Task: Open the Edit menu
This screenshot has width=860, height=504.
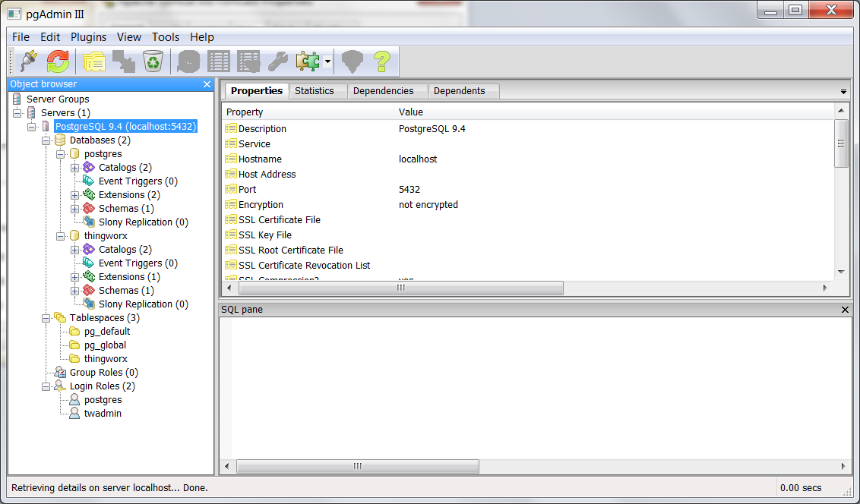Action: (x=50, y=36)
